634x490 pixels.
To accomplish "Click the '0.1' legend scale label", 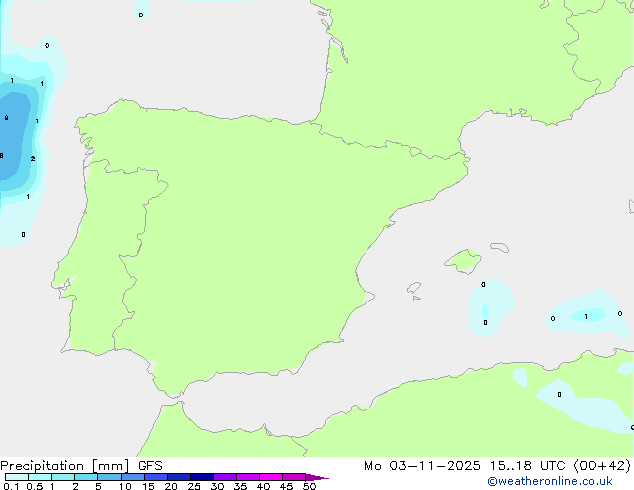I will click(11, 486).
